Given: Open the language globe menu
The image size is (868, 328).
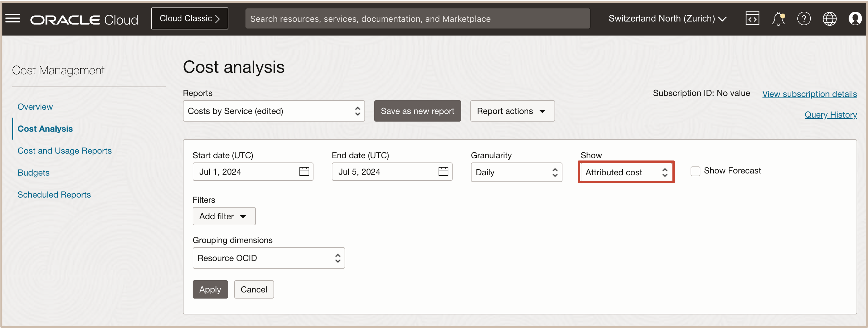Looking at the screenshot, I should 829,19.
